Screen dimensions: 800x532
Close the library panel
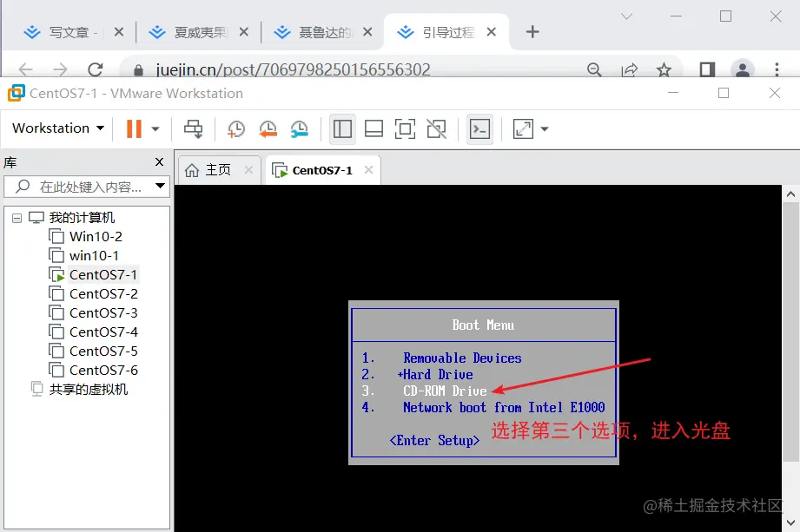(159, 162)
